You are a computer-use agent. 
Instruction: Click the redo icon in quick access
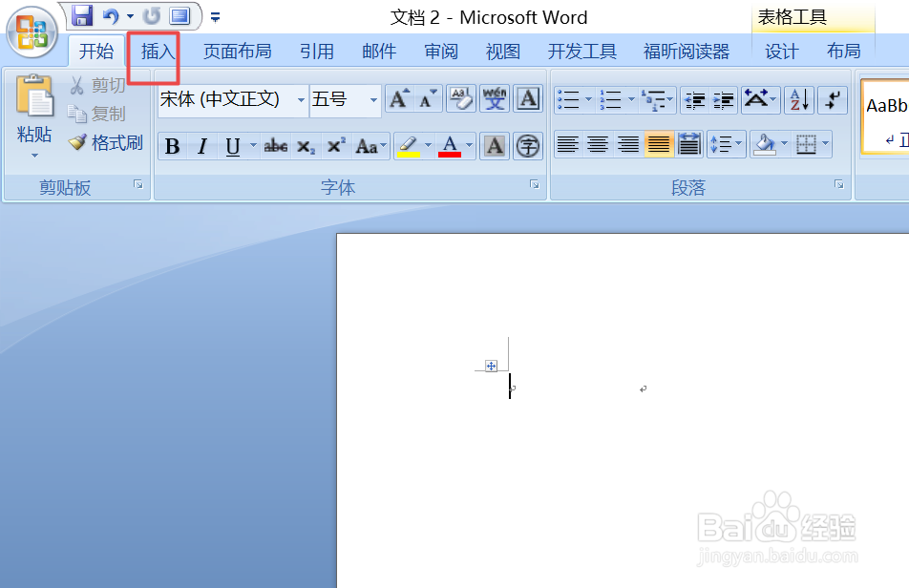coord(152,16)
